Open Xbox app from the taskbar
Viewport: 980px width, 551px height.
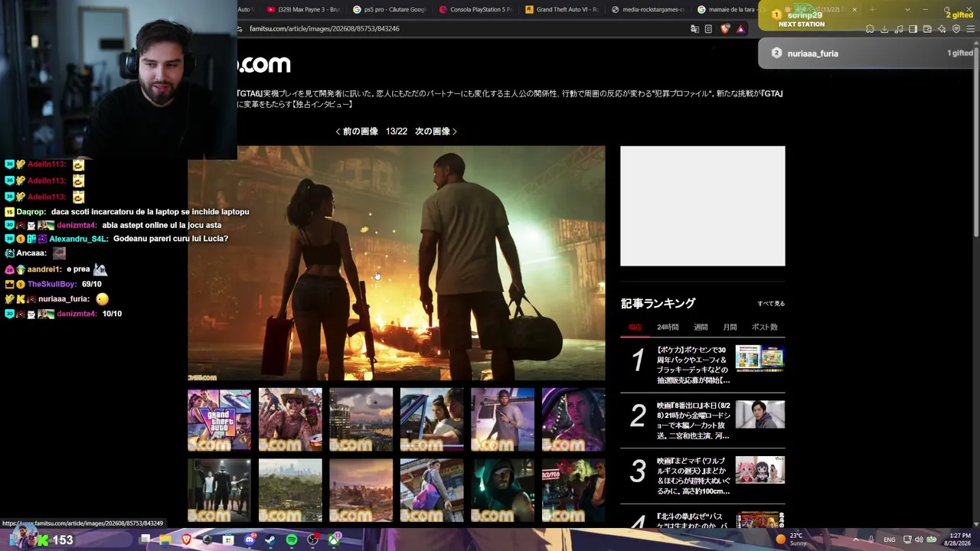pos(334,540)
